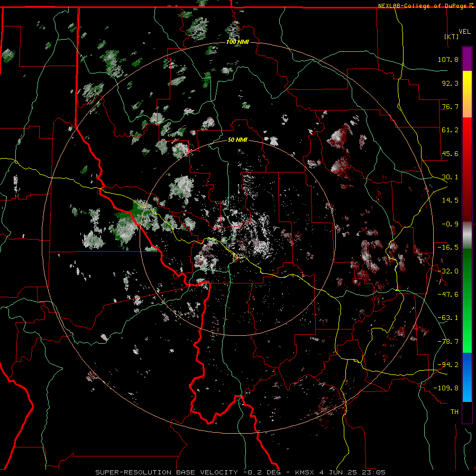This screenshot has width=476, height=476.
Task: Click the blue segment of color bar
Action: [467, 377]
